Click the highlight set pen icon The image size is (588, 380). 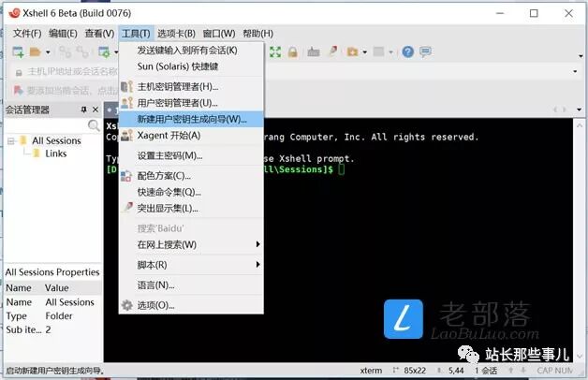point(128,207)
